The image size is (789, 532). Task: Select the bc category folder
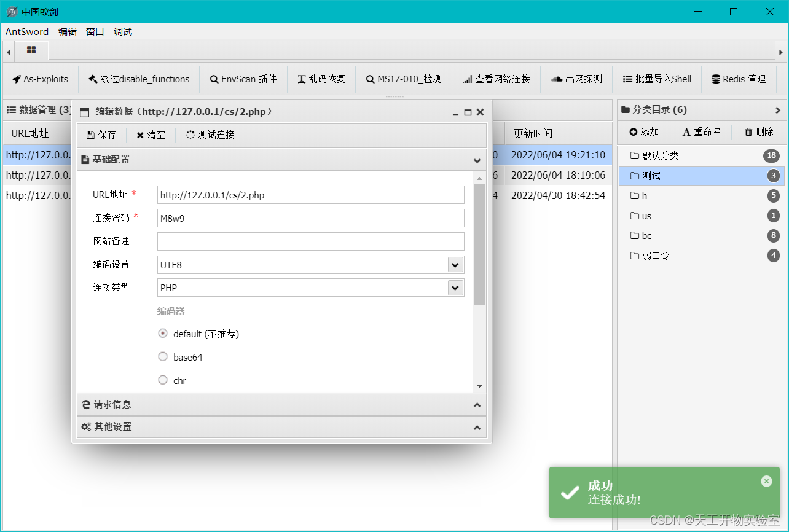701,236
